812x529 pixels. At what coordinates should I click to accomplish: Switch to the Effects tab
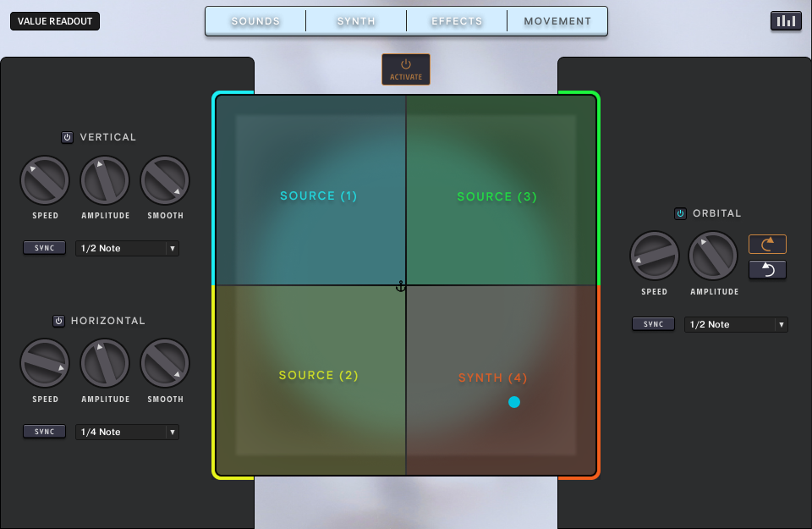(x=457, y=21)
